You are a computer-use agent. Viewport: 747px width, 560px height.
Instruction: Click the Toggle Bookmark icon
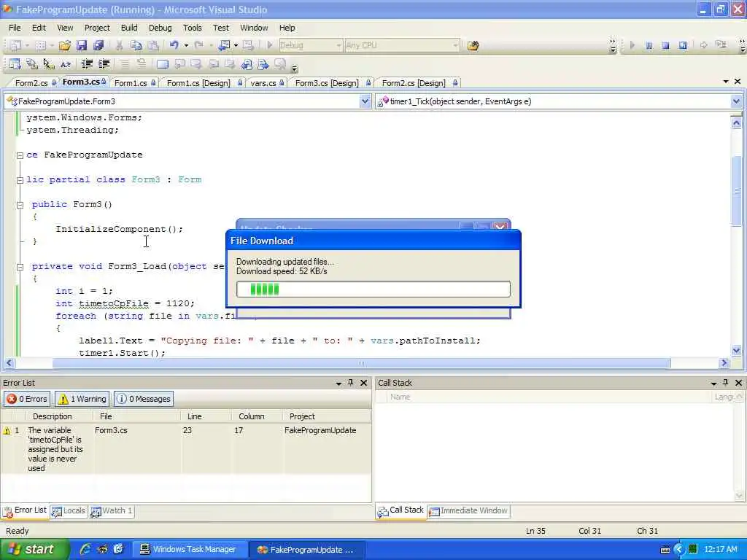click(x=163, y=64)
